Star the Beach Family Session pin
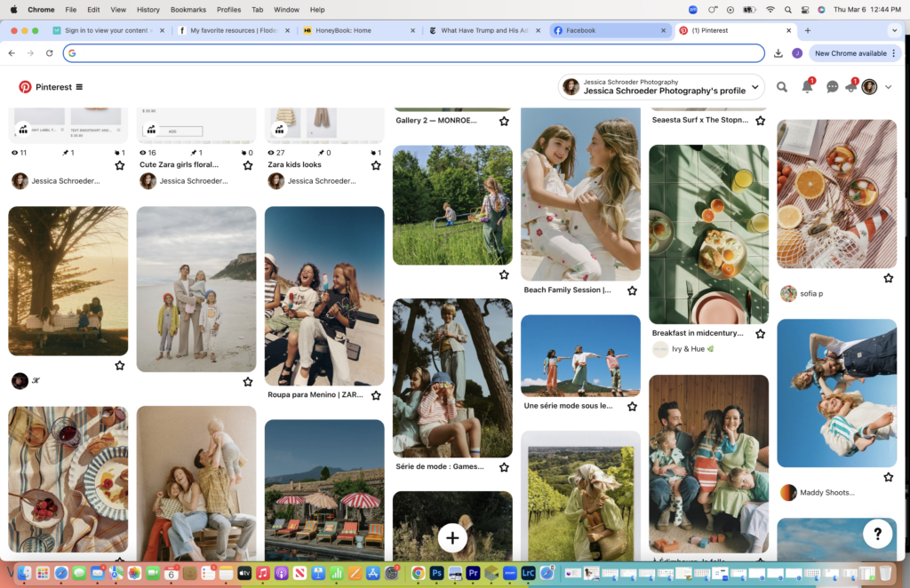Image resolution: width=910 pixels, height=588 pixels. pos(632,290)
